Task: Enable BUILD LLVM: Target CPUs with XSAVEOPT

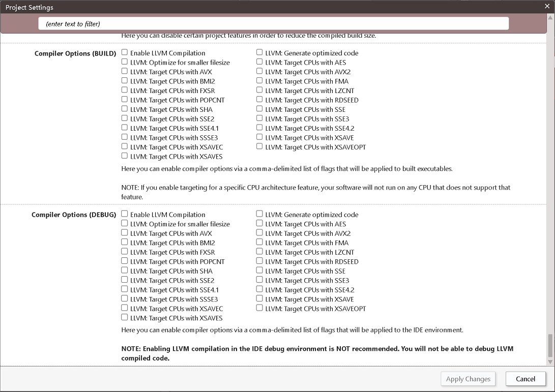Action: coord(259,146)
